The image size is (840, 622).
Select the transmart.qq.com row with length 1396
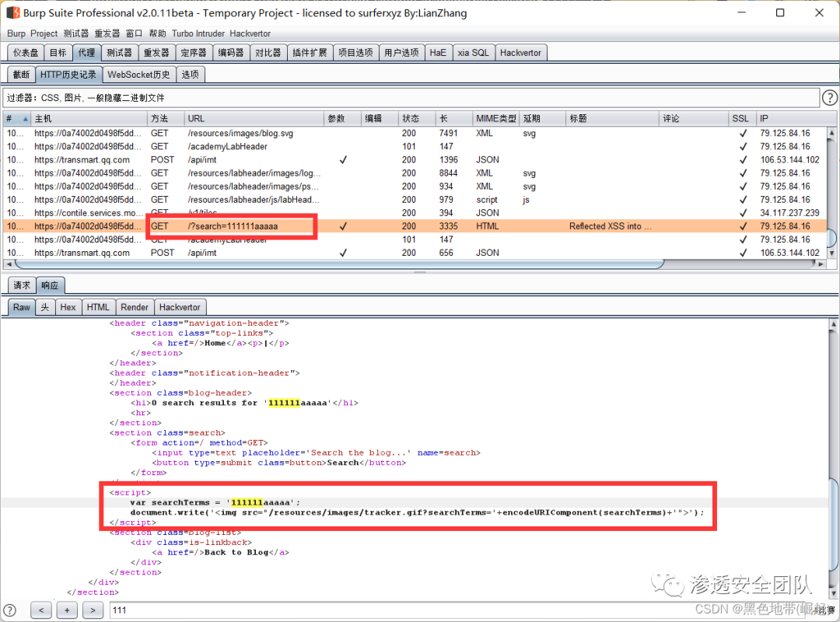tap(415, 159)
